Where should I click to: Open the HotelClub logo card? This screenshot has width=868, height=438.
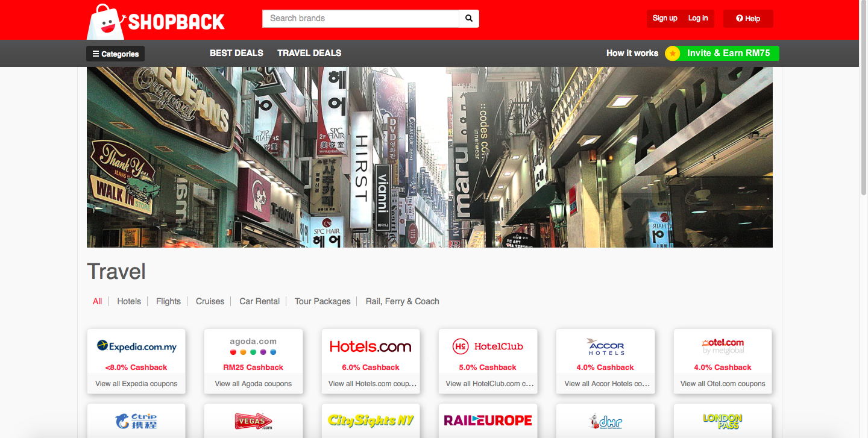pos(488,346)
